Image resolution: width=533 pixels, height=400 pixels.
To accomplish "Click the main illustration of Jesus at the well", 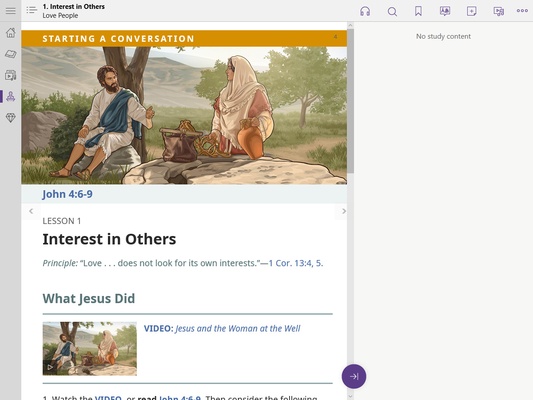I will [x=184, y=116].
